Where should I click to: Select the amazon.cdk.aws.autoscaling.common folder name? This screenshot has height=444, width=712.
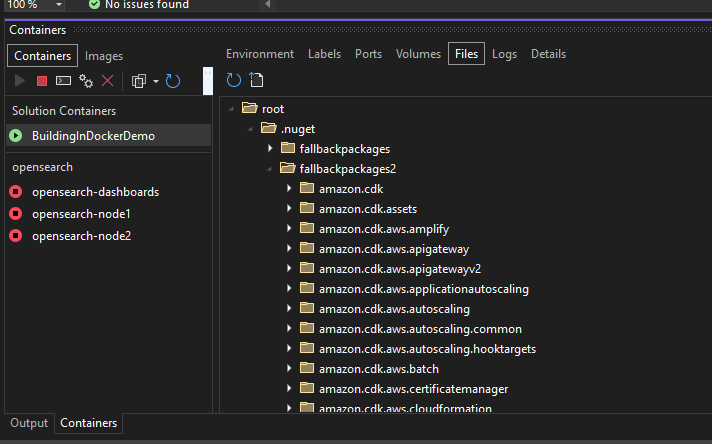(420, 329)
